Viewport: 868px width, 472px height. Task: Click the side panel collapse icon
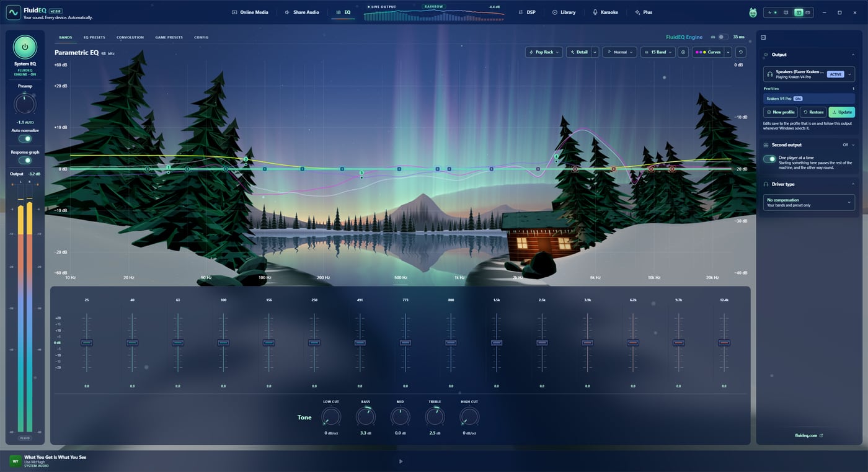pyautogui.click(x=764, y=37)
